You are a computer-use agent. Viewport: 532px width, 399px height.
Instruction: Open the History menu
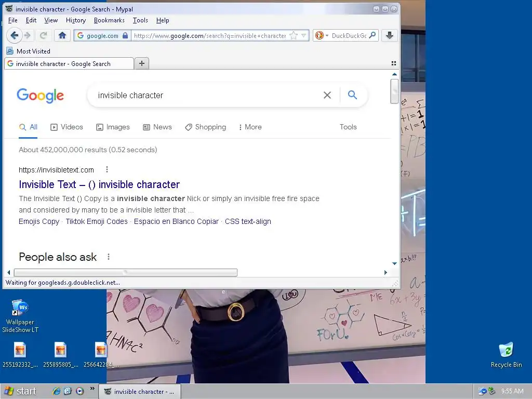pos(76,20)
